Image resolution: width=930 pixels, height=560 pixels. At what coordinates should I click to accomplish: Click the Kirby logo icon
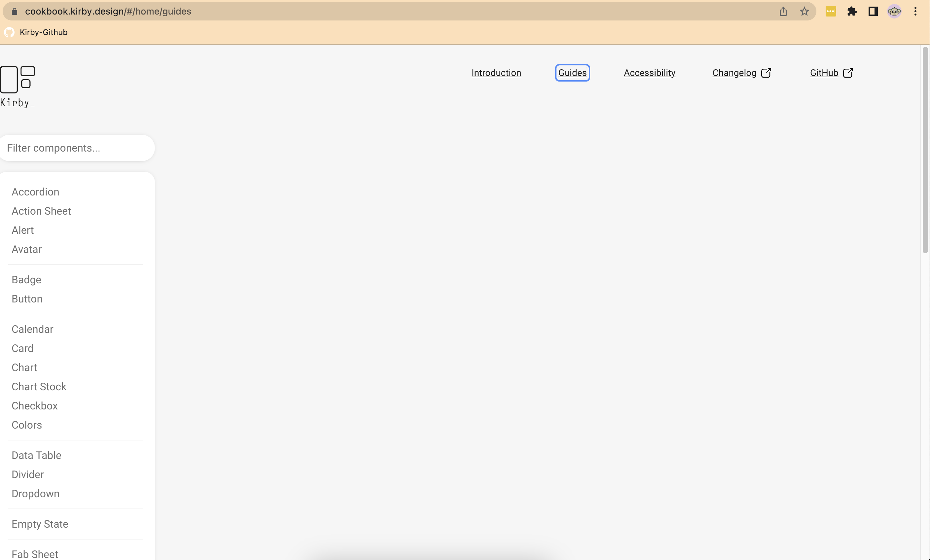[18, 79]
